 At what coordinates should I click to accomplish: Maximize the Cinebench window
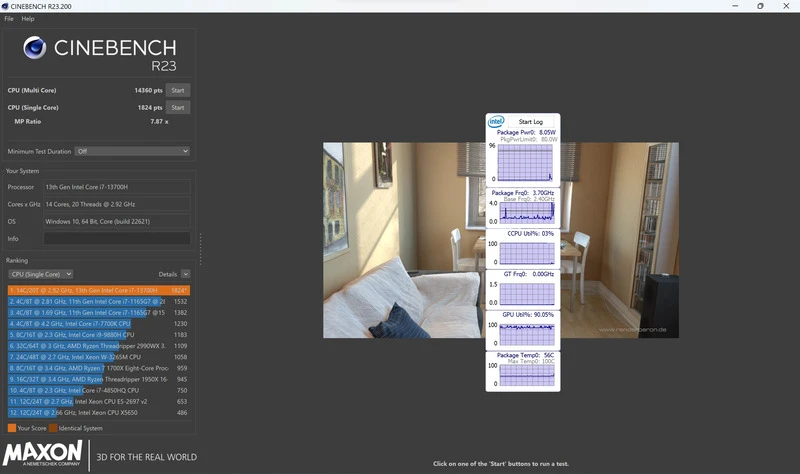[760, 6]
